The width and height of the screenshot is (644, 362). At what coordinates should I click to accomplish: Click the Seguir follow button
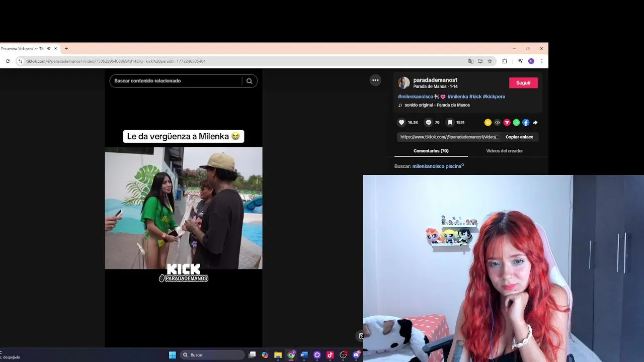click(x=523, y=83)
